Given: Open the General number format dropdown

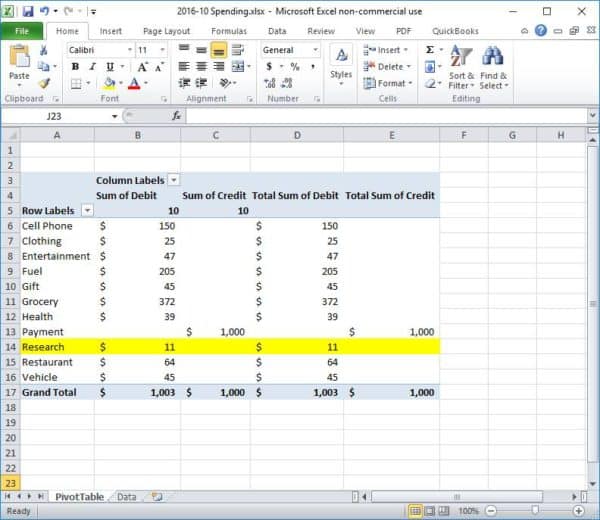Looking at the screenshot, I should [x=315, y=50].
